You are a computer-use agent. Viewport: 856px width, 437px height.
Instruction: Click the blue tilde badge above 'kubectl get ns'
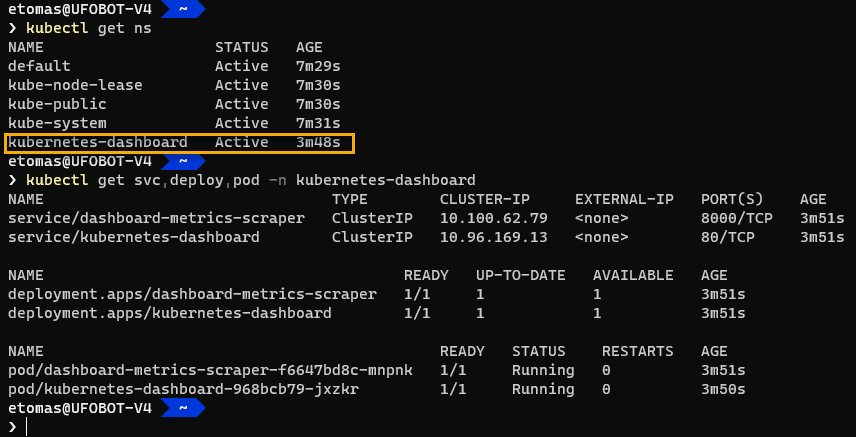coord(181,9)
